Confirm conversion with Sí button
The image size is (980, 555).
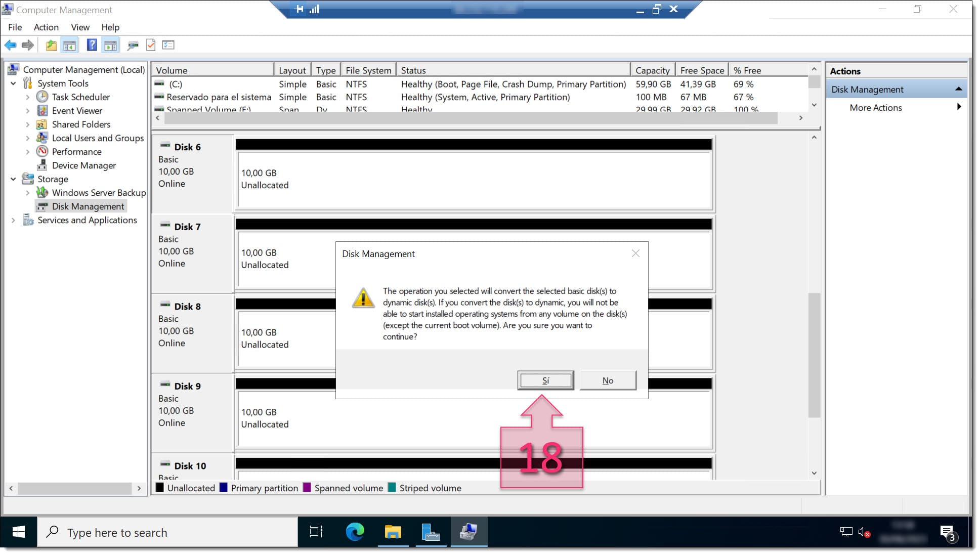[545, 380]
